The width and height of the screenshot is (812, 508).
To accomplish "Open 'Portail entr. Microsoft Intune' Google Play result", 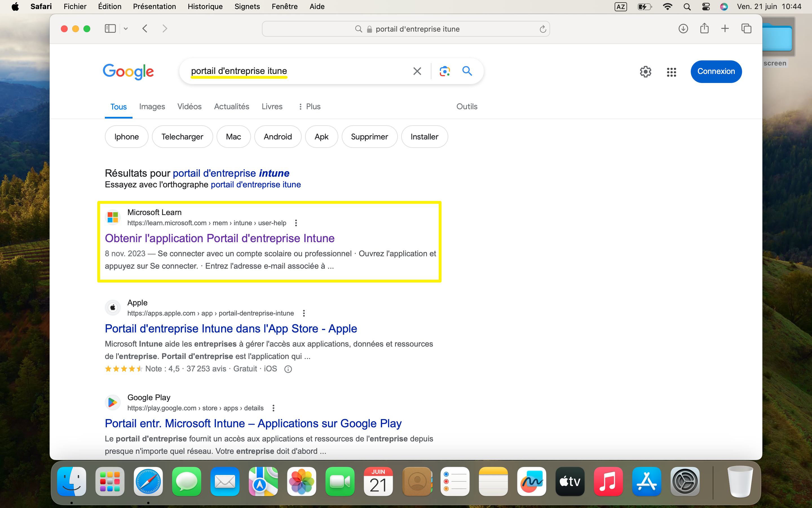I will pyautogui.click(x=253, y=423).
